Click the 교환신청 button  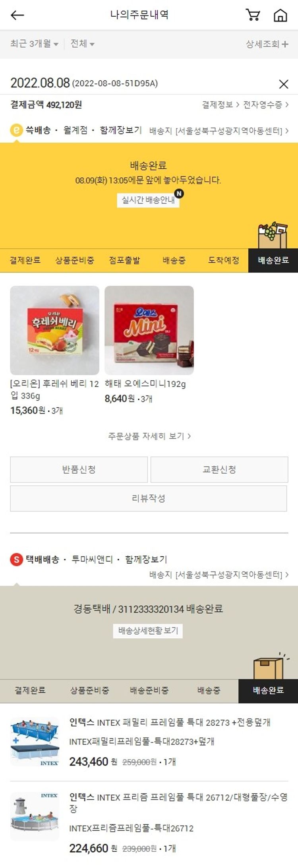click(x=219, y=469)
